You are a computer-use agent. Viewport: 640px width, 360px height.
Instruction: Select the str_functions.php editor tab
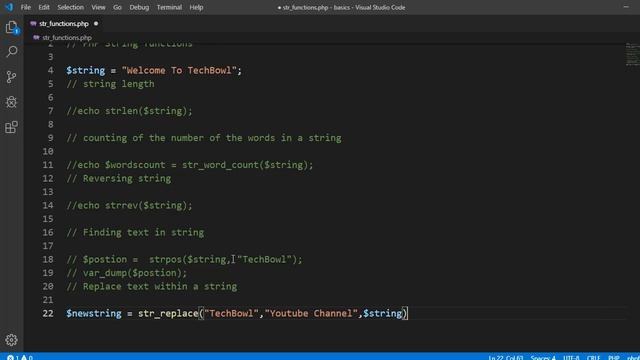(64, 24)
